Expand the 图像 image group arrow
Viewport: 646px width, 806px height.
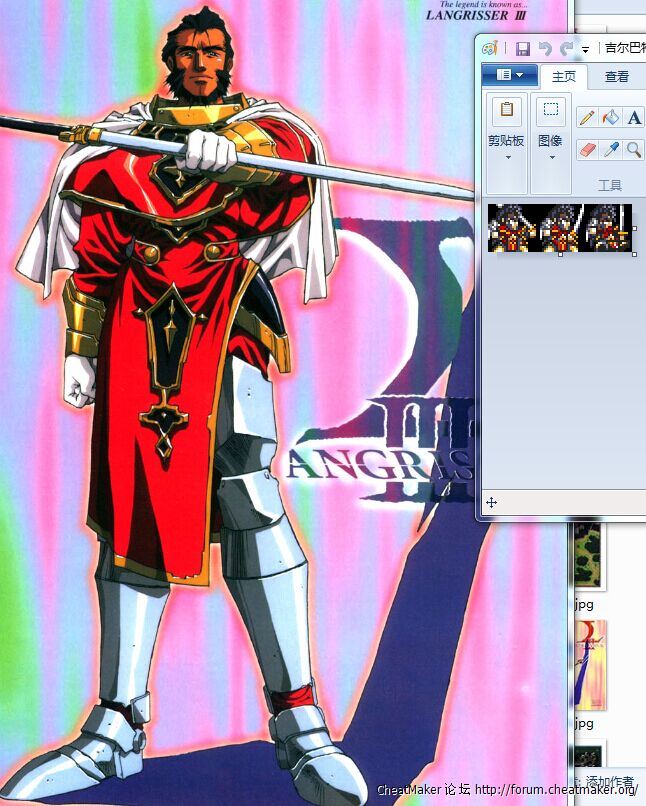[x=550, y=157]
